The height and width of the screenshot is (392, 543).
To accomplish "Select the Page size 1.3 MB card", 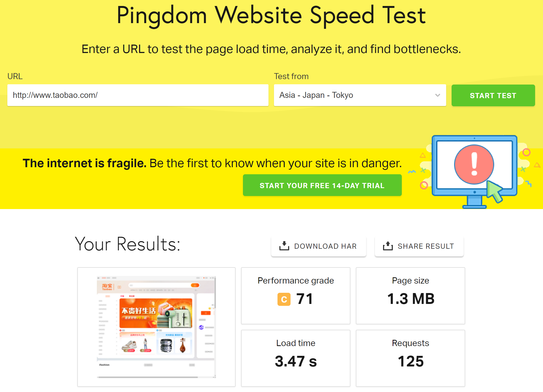I will (x=410, y=296).
